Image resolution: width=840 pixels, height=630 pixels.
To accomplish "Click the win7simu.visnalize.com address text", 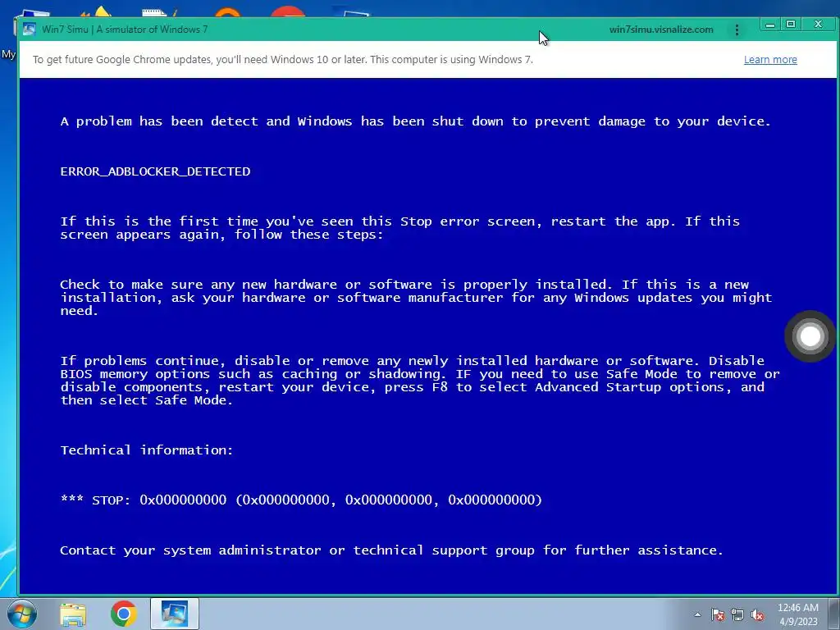I will click(x=662, y=30).
